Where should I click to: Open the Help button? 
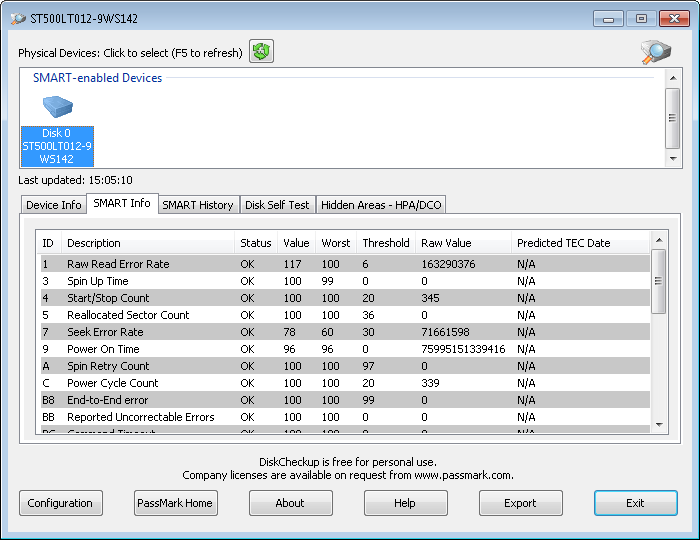pyautogui.click(x=405, y=503)
